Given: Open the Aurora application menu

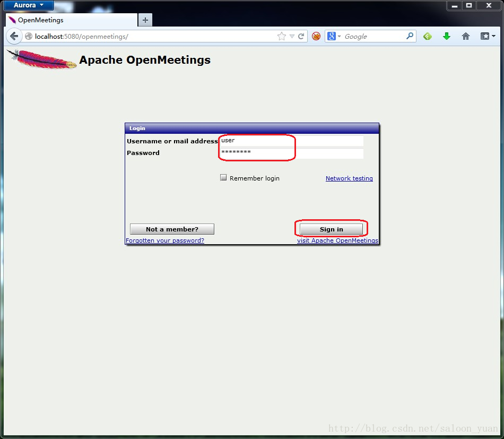Looking at the screenshot, I should coord(28,5).
